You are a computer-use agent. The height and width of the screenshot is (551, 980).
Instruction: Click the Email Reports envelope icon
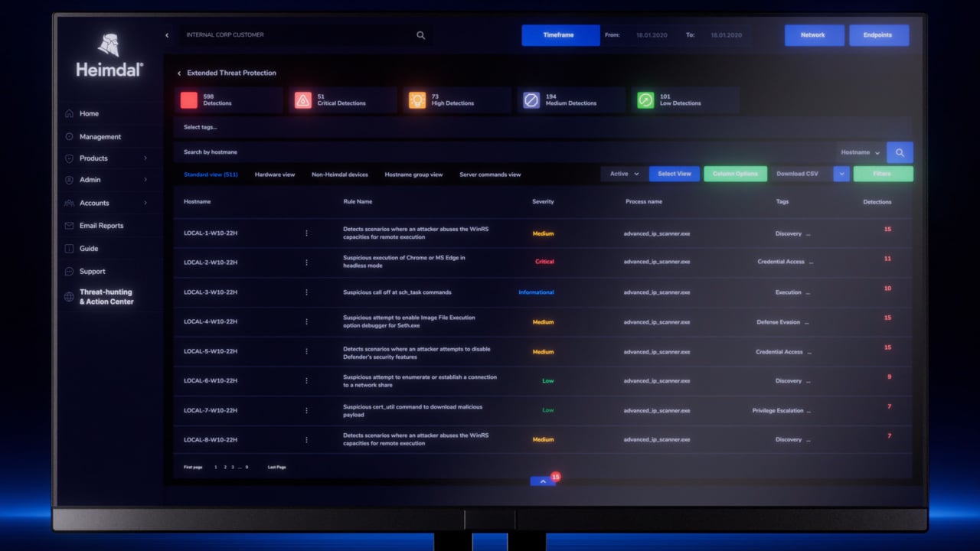click(x=69, y=226)
